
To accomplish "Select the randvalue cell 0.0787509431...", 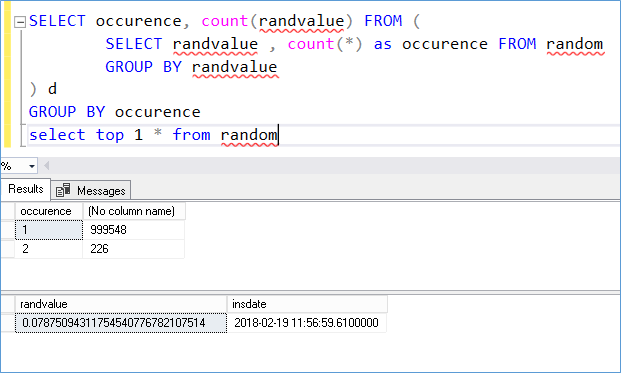I will (121, 323).
